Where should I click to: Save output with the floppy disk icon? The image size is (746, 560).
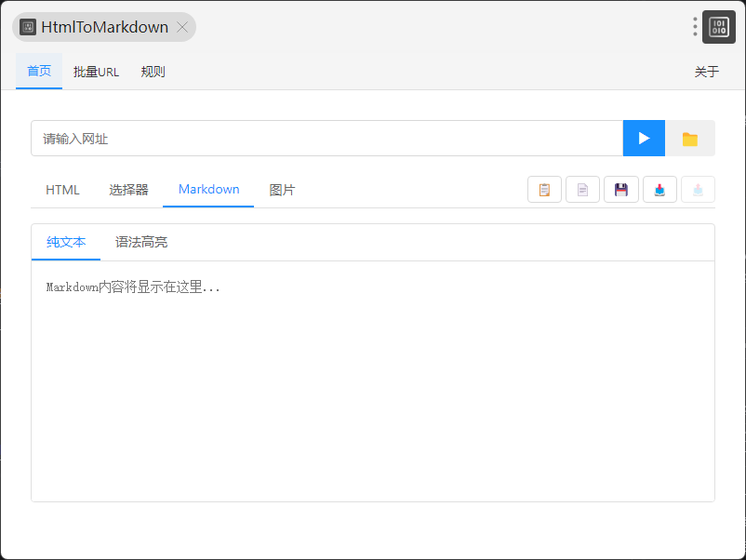pos(620,190)
